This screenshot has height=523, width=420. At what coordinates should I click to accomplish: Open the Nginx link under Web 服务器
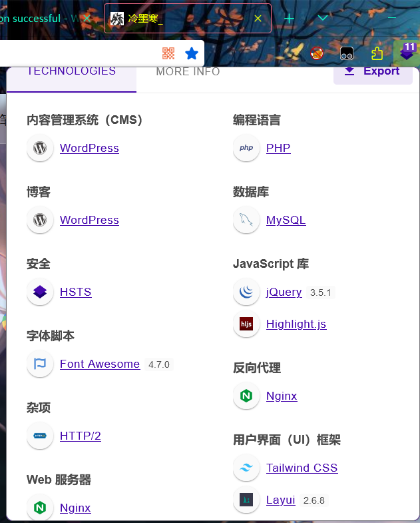[x=75, y=508]
